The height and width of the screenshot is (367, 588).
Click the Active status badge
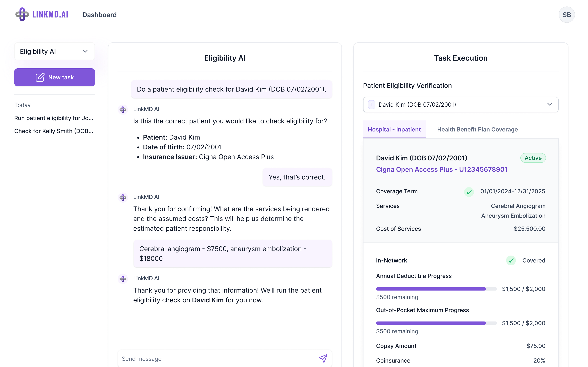(x=533, y=158)
